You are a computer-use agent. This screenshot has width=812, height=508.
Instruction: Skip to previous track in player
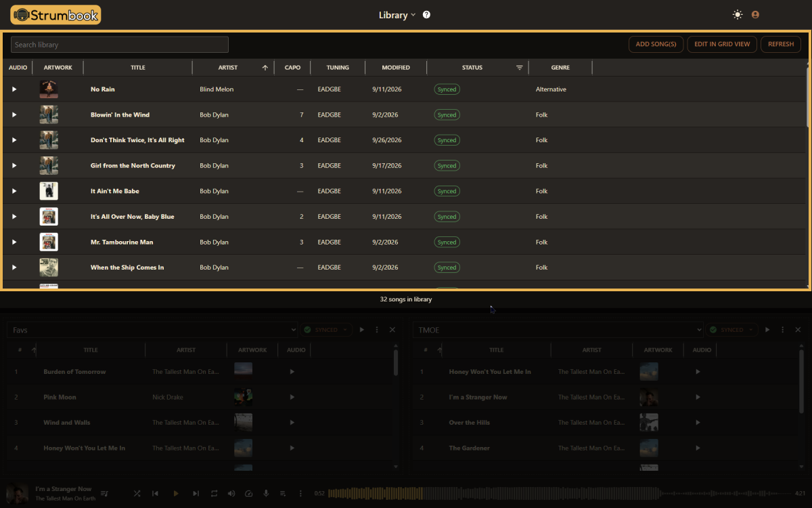pyautogui.click(x=156, y=494)
